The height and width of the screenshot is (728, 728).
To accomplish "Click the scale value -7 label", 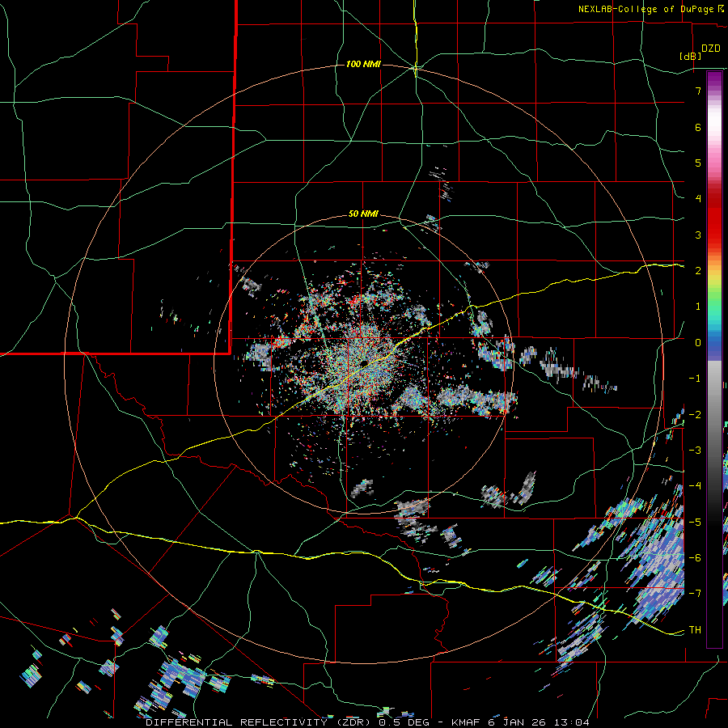I will point(695,594).
